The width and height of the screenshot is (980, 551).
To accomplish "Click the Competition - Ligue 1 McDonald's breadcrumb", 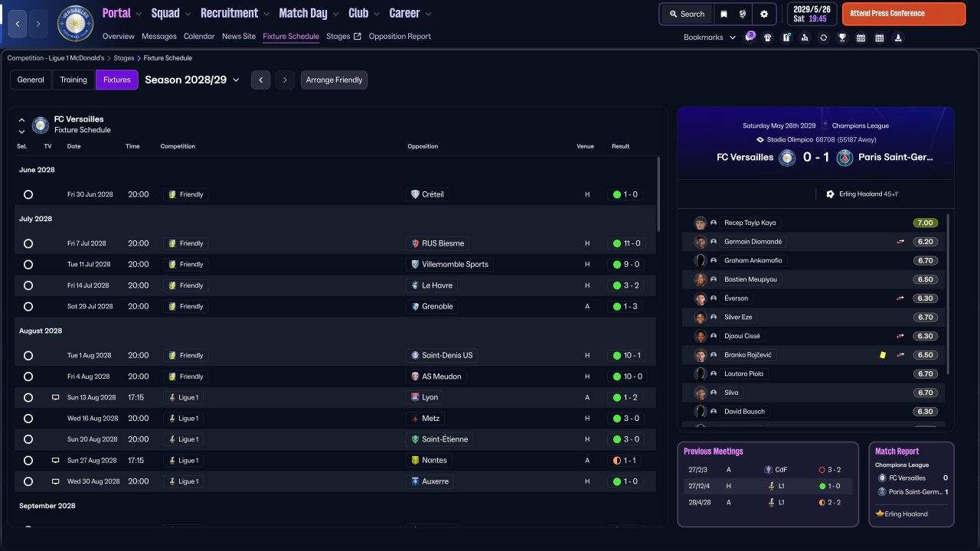I will [x=56, y=58].
